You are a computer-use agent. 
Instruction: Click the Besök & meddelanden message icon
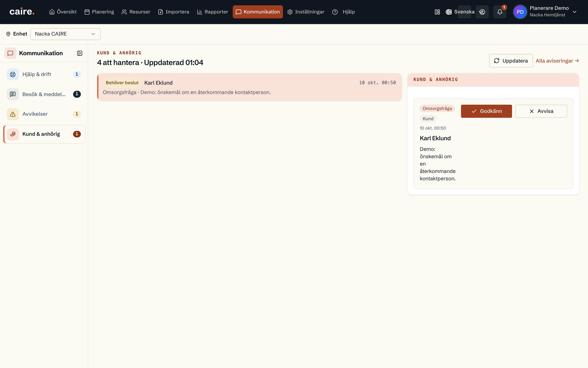point(13,94)
